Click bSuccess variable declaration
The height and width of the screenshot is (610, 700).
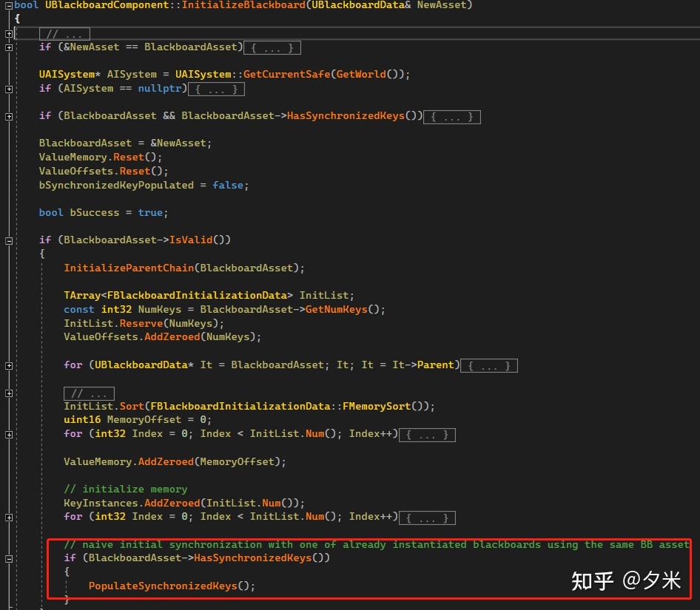pyautogui.click(x=104, y=213)
